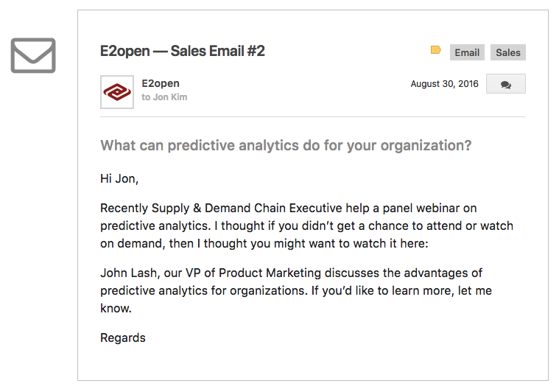This screenshot has width=559, height=392.
Task: Click 'Supply & Demand Chain Executive' text
Action: [x=247, y=208]
